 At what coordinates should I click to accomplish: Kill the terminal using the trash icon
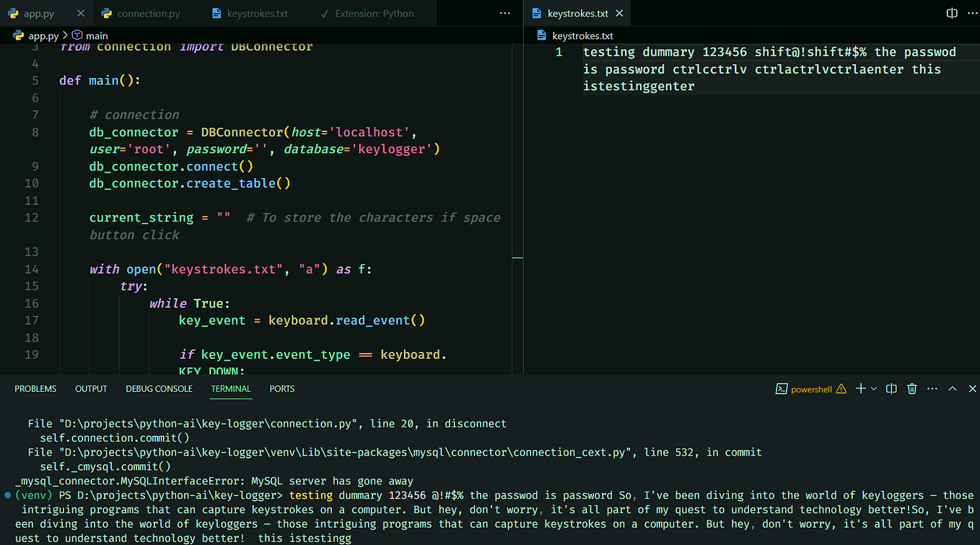click(x=911, y=388)
